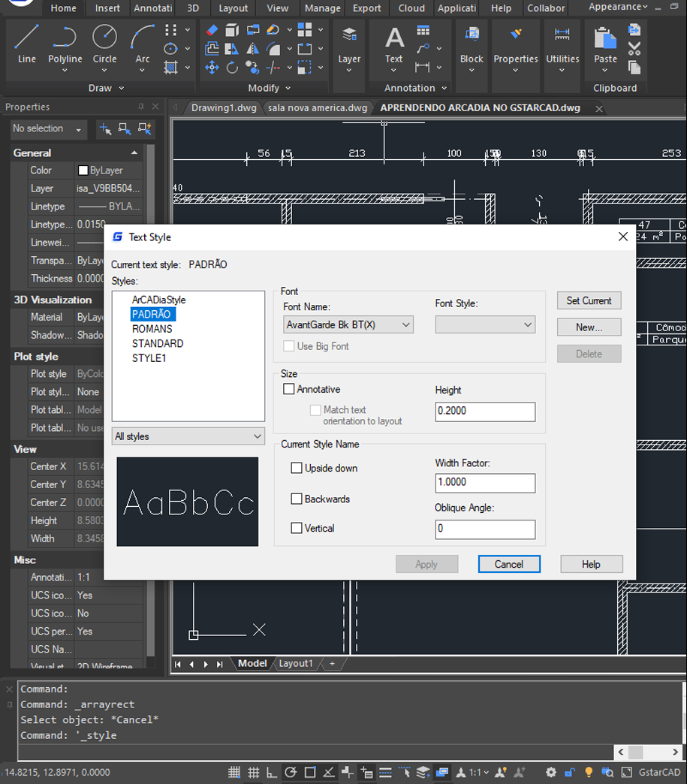
Task: Expand the Modify panel flyout
Action: click(288, 89)
